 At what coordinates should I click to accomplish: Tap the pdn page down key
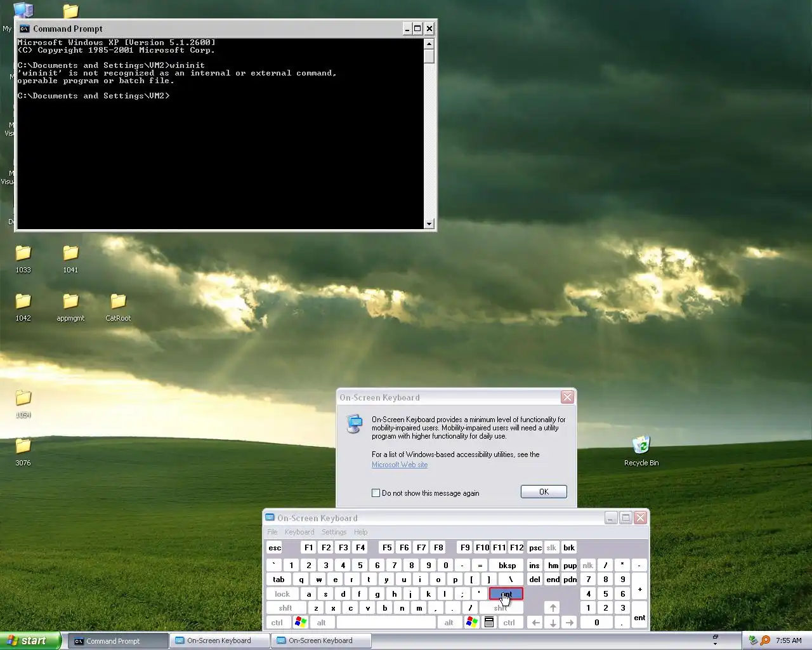click(x=570, y=580)
